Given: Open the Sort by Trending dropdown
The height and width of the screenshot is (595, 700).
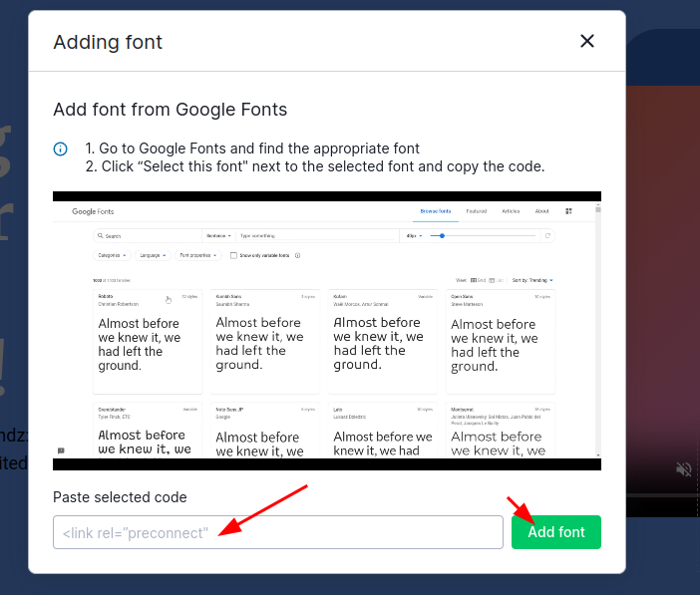Looking at the screenshot, I should 532,281.
